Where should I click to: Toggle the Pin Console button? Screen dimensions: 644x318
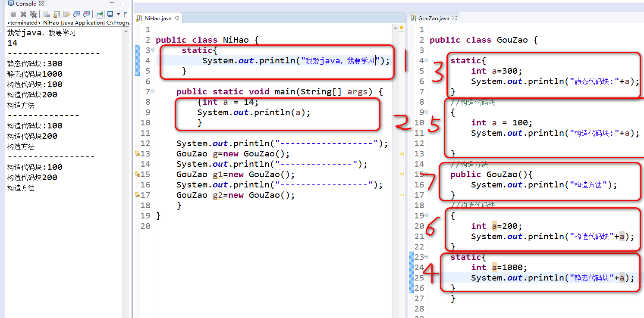tap(100, 14)
